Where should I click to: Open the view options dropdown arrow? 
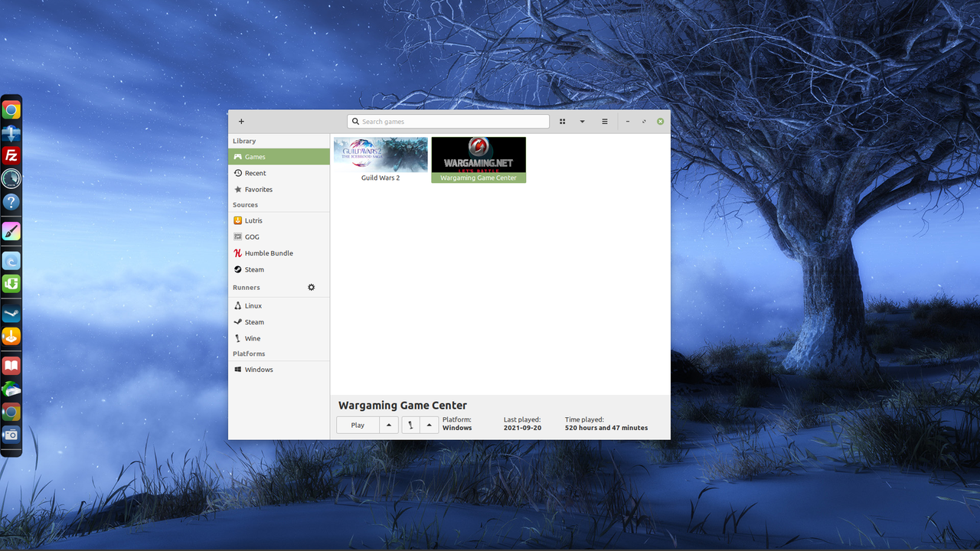(582, 122)
